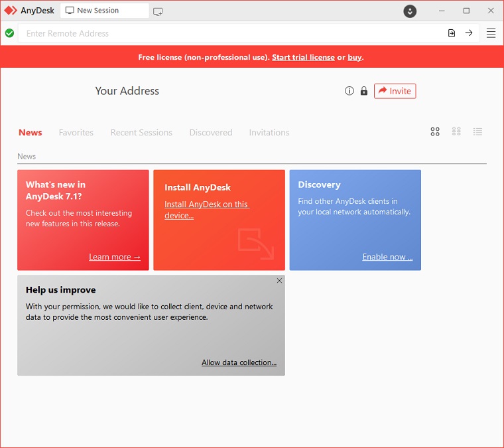
Task: Click Allow data collection link
Action: (x=239, y=362)
